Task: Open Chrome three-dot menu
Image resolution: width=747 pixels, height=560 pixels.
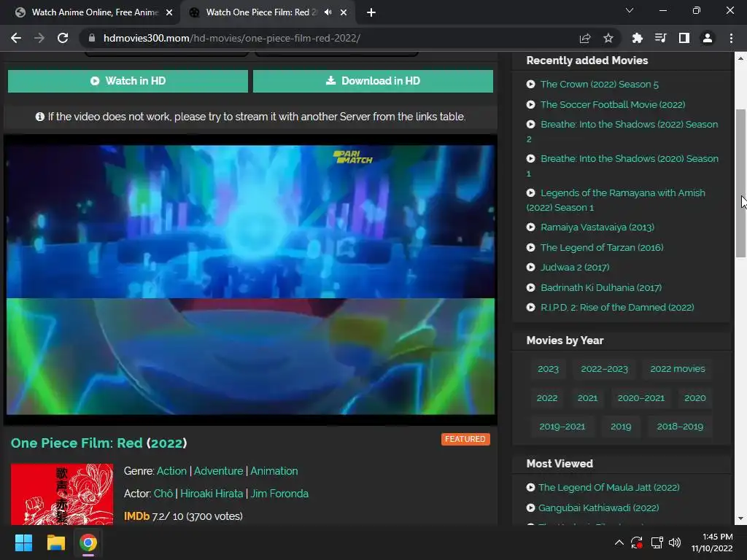Action: click(731, 38)
